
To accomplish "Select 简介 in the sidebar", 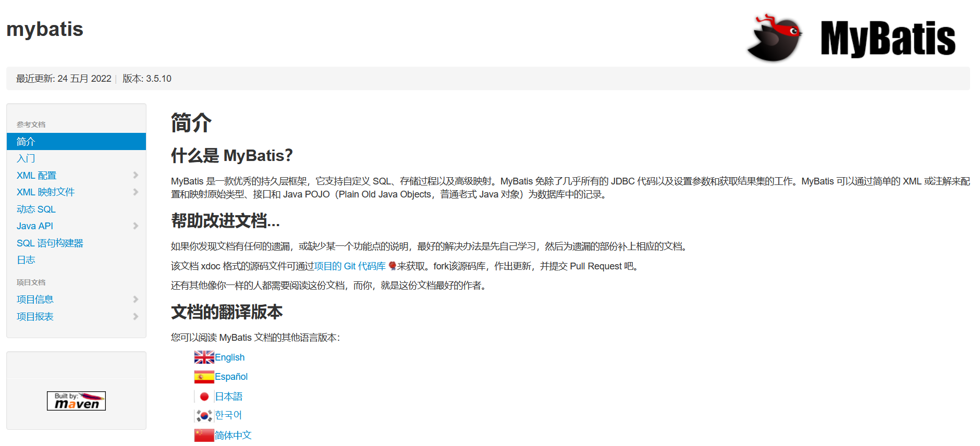I will point(76,141).
